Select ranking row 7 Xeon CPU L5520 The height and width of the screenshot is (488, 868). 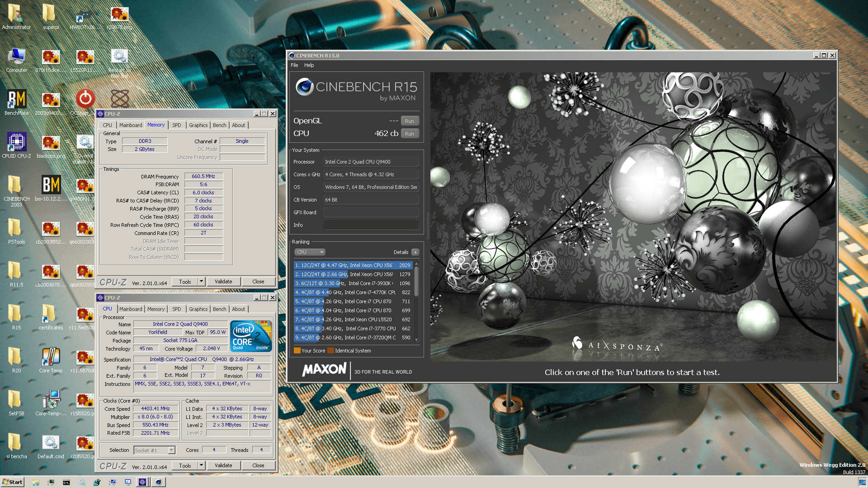coord(353,319)
